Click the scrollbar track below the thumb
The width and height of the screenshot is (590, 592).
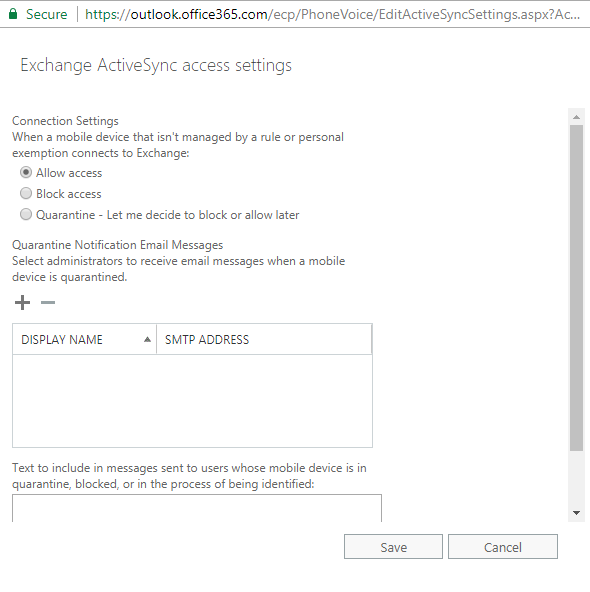pyautogui.click(x=576, y=478)
